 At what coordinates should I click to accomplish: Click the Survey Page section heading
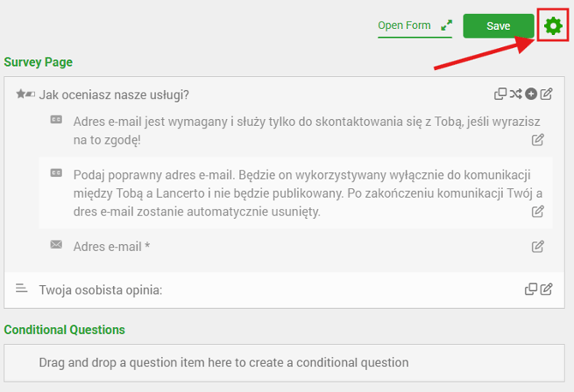coord(39,62)
